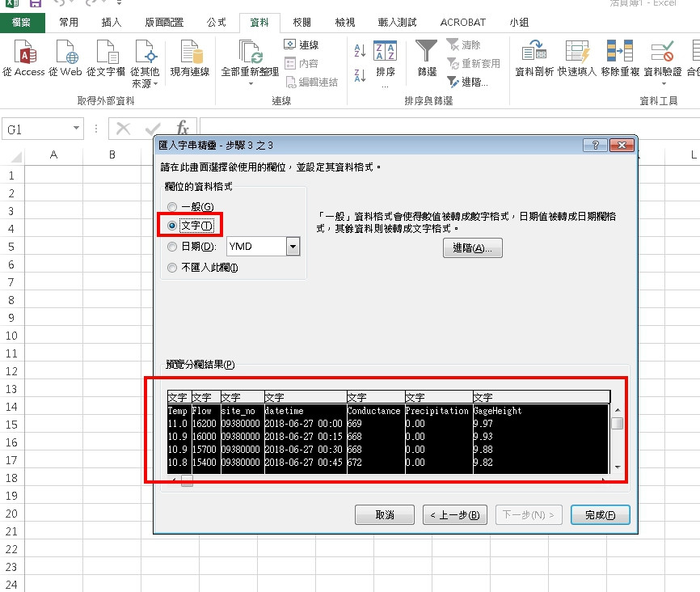Select 一般(G) general format radio

pos(172,207)
